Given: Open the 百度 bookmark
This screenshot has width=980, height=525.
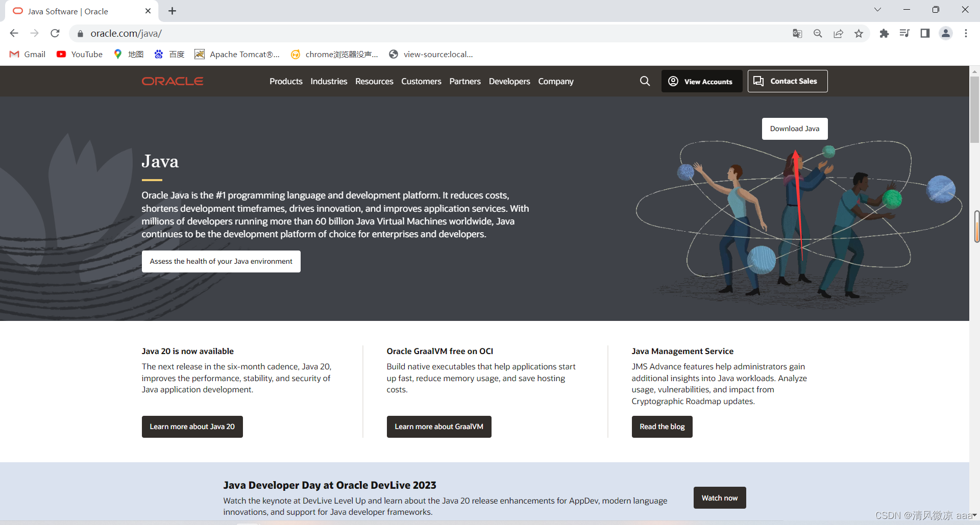Looking at the screenshot, I should tap(169, 54).
